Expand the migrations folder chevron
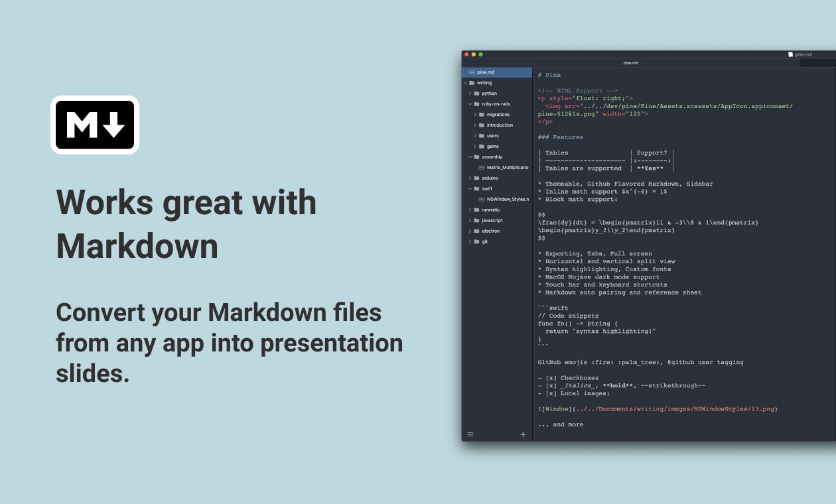The image size is (836, 504). (474, 115)
